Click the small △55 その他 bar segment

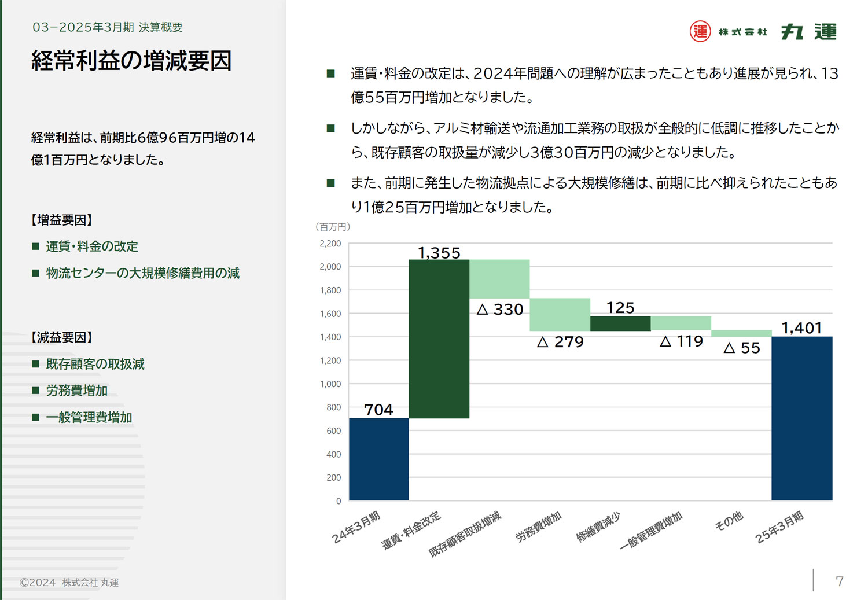(741, 333)
